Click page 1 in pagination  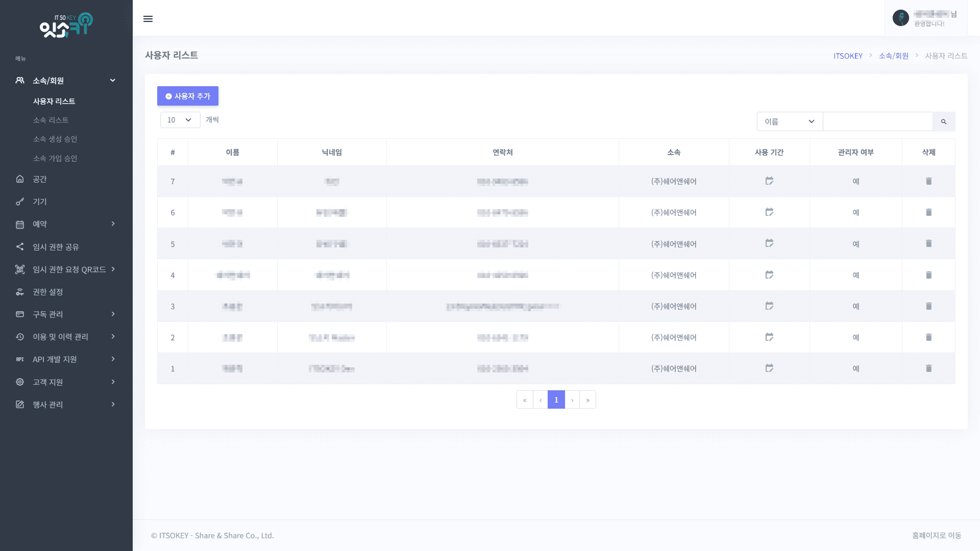pyautogui.click(x=556, y=399)
